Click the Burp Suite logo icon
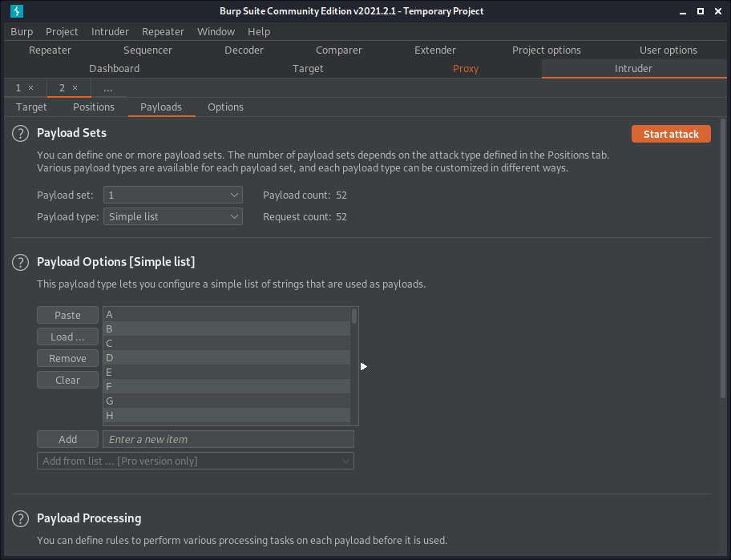Image resolution: width=731 pixels, height=560 pixels. pyautogui.click(x=17, y=11)
